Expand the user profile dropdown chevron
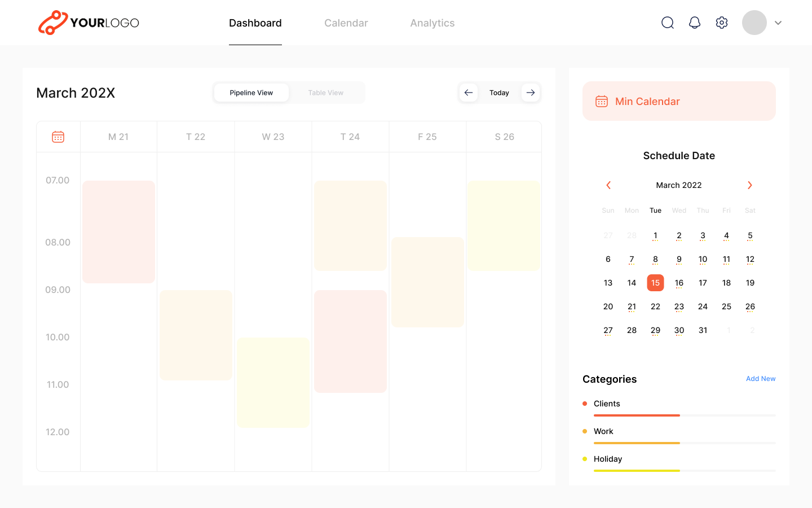Image resolution: width=812 pixels, height=508 pixels. tap(778, 23)
